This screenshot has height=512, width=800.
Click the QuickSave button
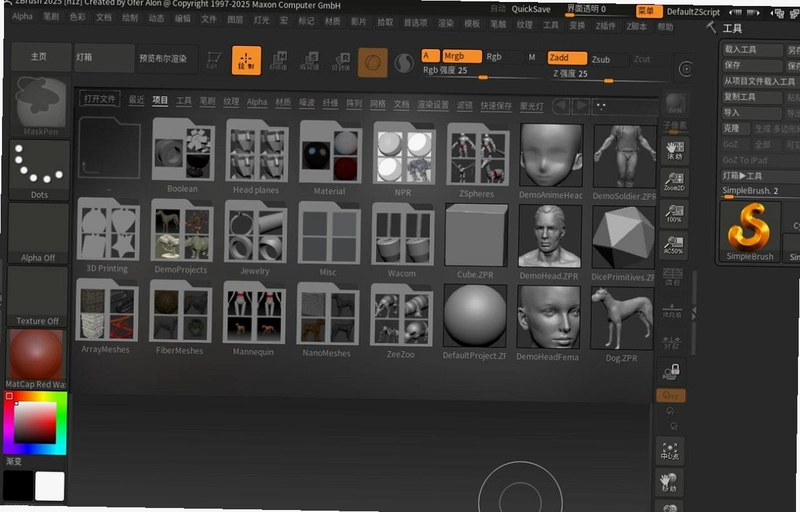[x=531, y=9]
